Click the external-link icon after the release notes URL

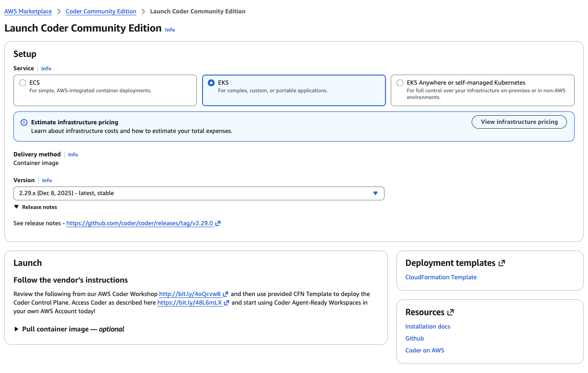[x=219, y=223]
